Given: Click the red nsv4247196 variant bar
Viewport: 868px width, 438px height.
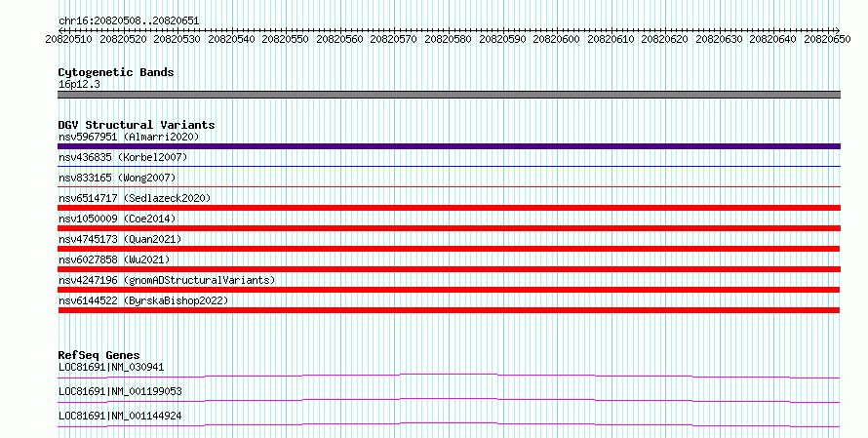Looking at the screenshot, I should 449,290.
